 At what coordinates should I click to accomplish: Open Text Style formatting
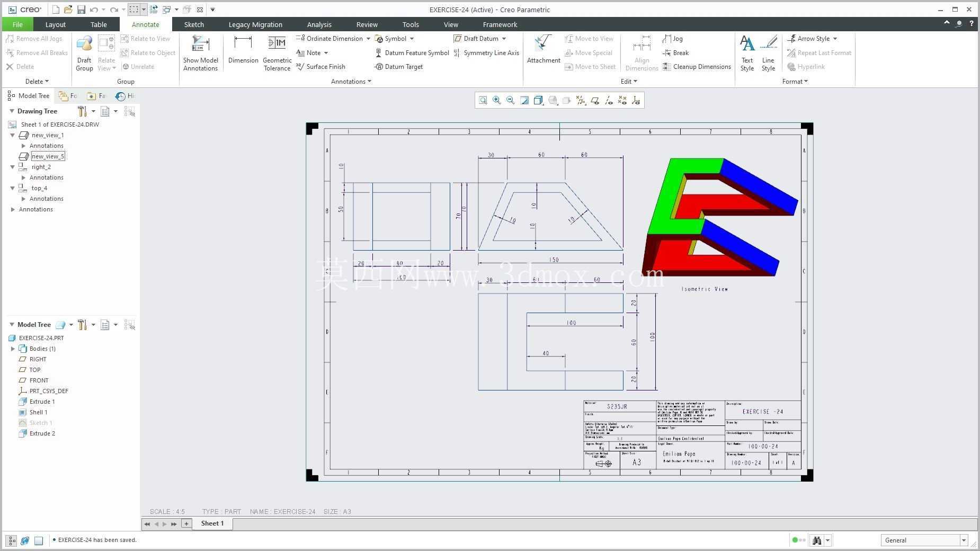747,53
